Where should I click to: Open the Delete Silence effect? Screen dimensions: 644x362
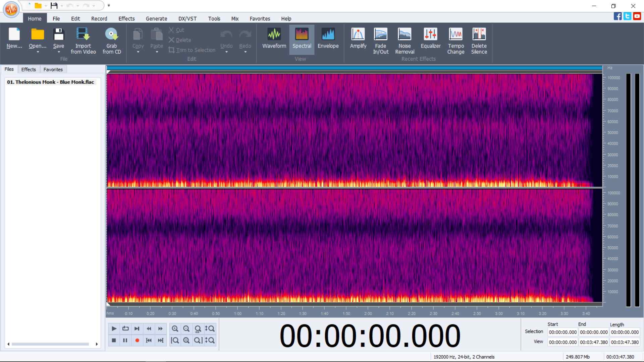[479, 41]
